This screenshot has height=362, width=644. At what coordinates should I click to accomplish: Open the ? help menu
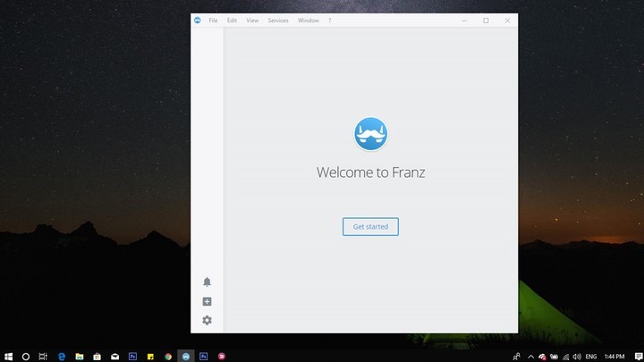pos(329,21)
